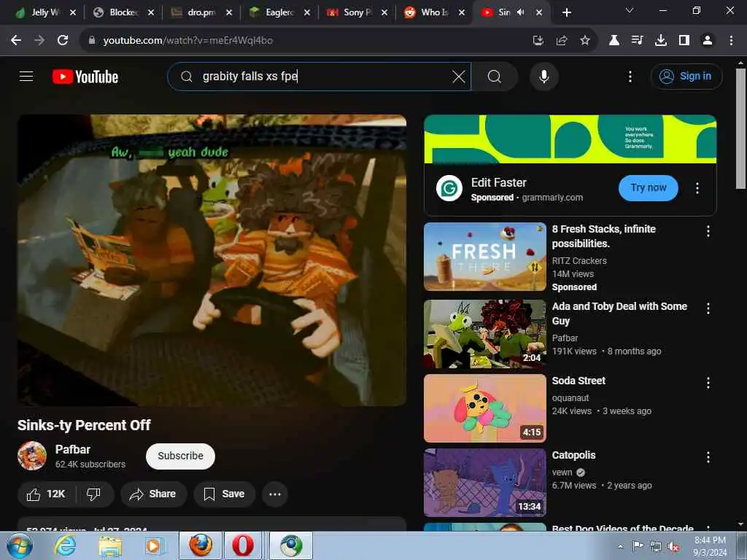Bookmark this page with the star

585,41
